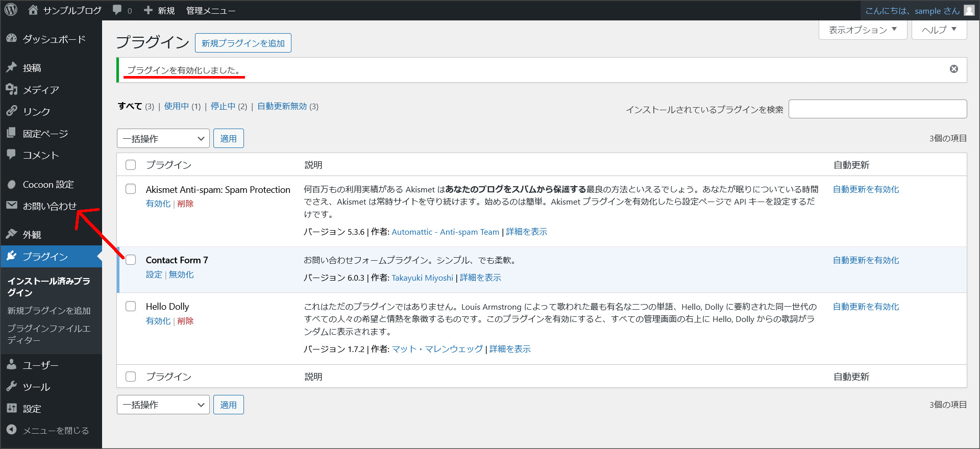
Task: Open the メディア sidebar icon
Action: [12, 90]
